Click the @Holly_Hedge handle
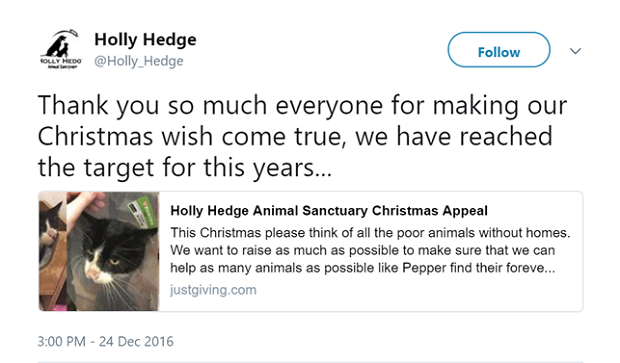Screen dimensions: 620x363 (x=138, y=61)
